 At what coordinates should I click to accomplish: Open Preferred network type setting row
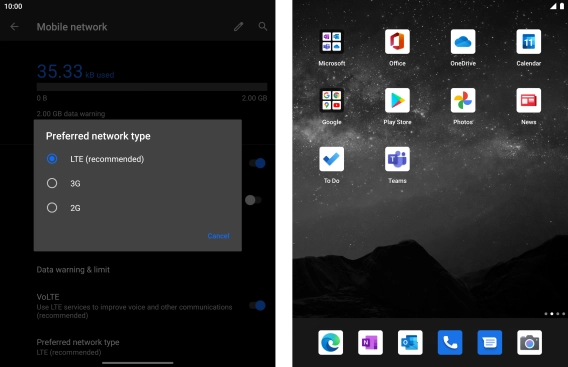[138, 347]
